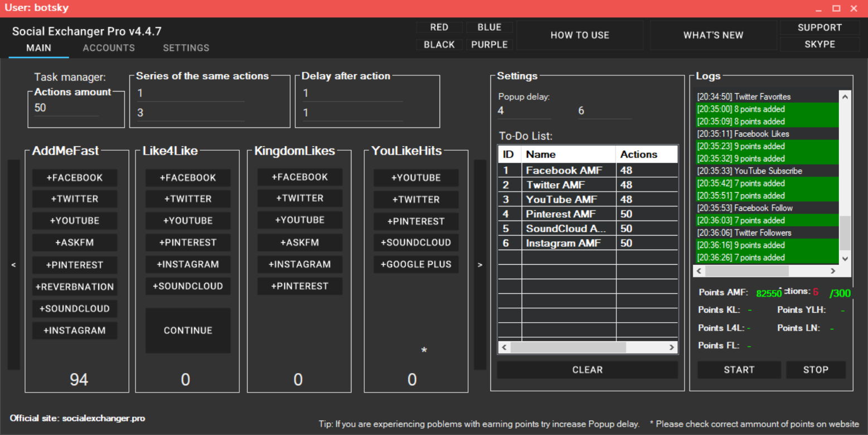Image resolution: width=868 pixels, height=435 pixels.
Task: Click the SUPPORT button
Action: pyautogui.click(x=819, y=27)
